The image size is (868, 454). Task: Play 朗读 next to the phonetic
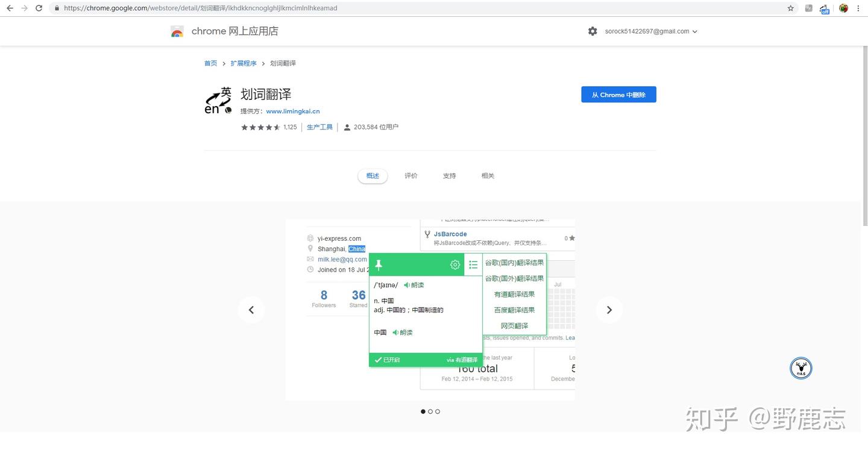(x=414, y=285)
